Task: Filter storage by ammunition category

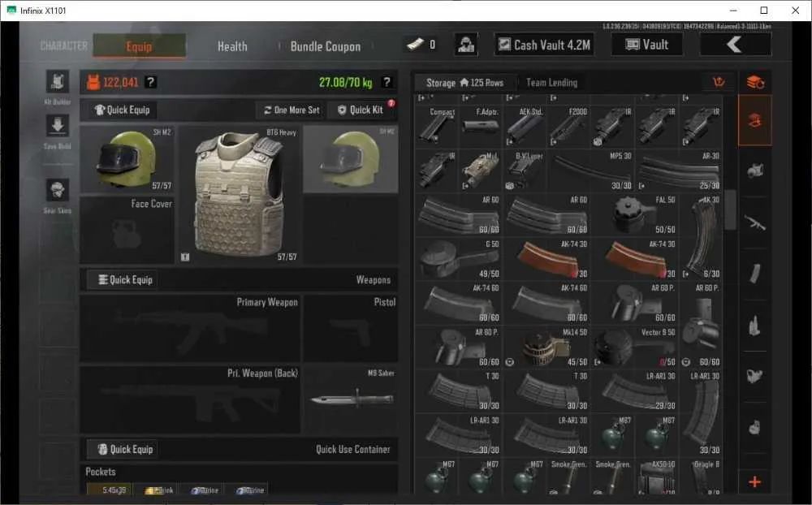Action: [754, 326]
